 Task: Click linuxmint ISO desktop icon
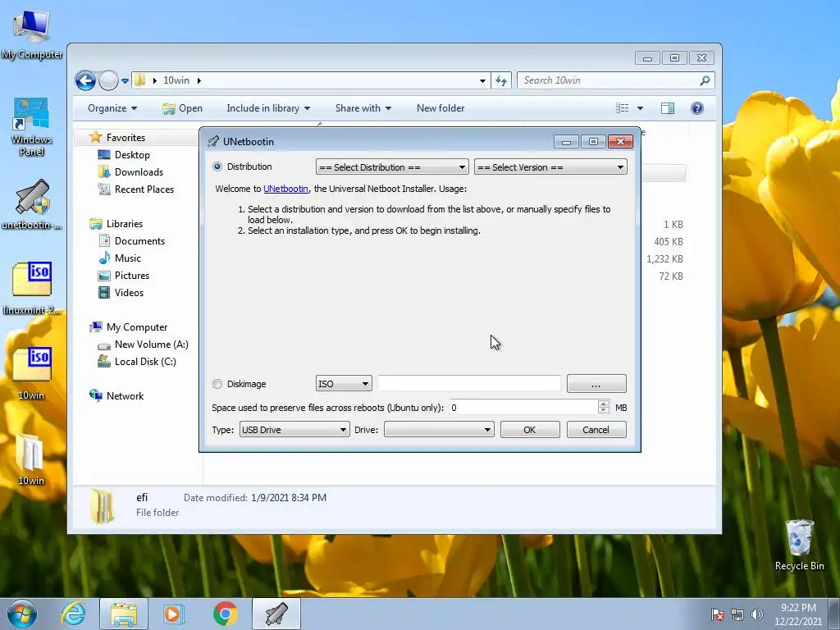tap(32, 288)
